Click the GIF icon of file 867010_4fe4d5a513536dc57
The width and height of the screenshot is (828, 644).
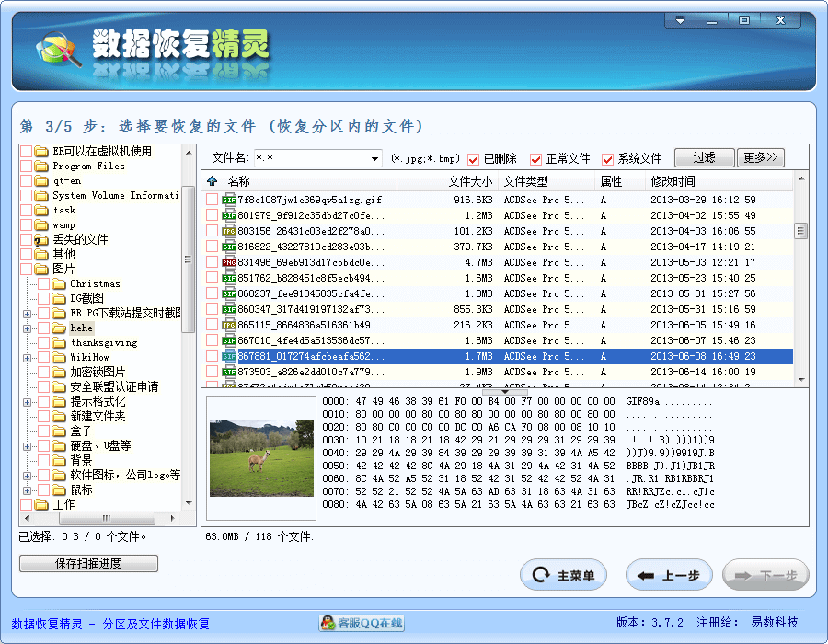pos(229,341)
